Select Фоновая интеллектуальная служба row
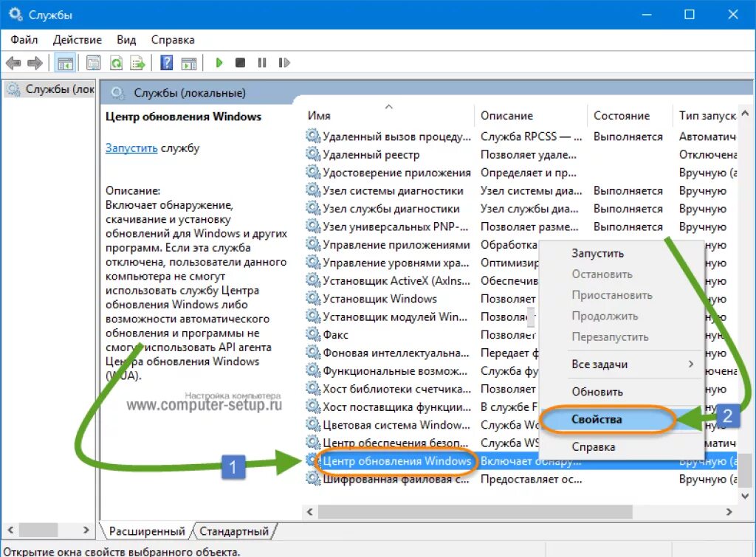Screen dimensions: 756x557 click(x=422, y=353)
